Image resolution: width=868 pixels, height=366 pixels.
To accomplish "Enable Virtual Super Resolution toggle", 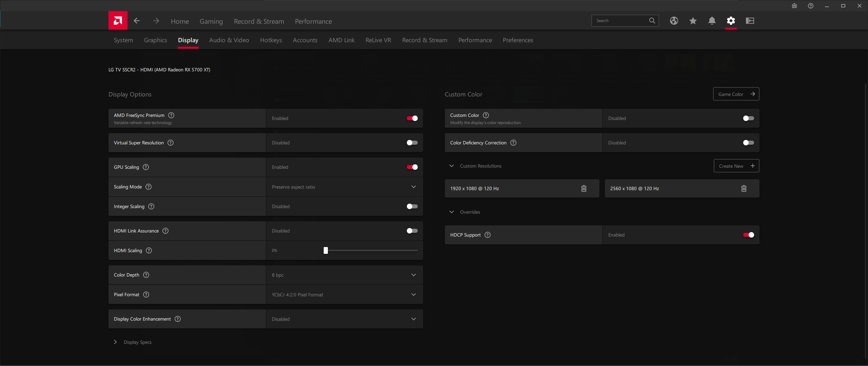I will [x=412, y=143].
